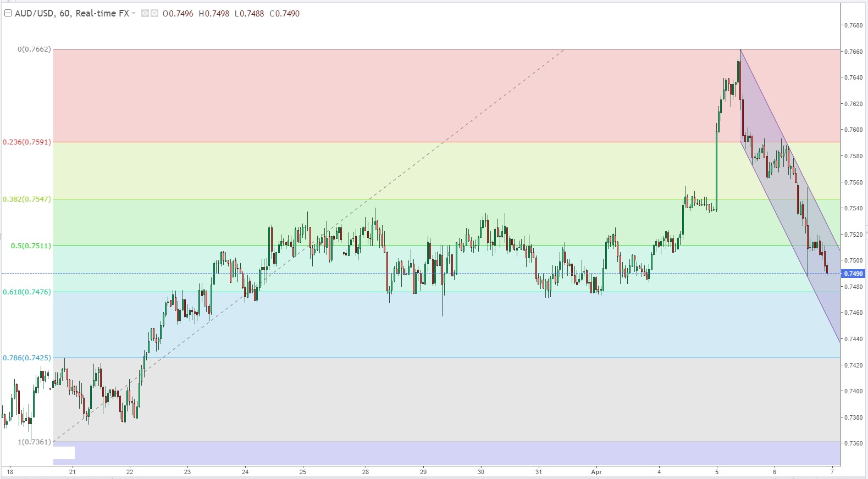Viewport: 868px width, 479px height.
Task: Select the close value C0.7490
Action: 285,13
